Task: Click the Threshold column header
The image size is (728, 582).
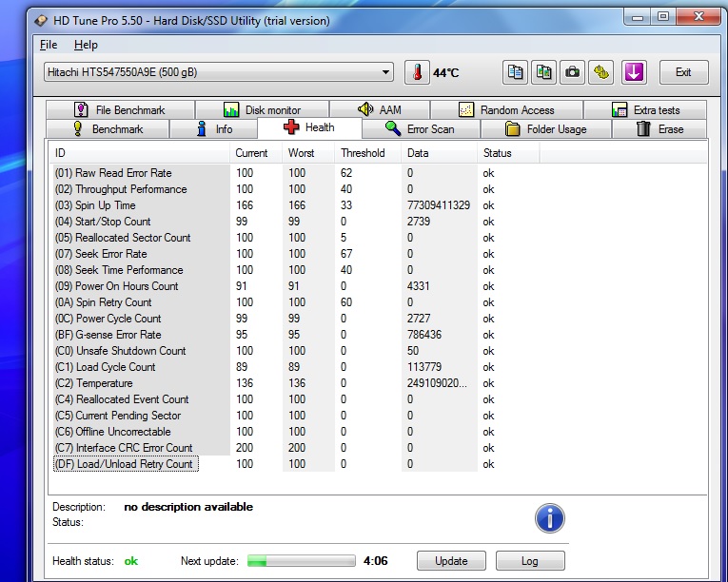Action: tap(367, 153)
